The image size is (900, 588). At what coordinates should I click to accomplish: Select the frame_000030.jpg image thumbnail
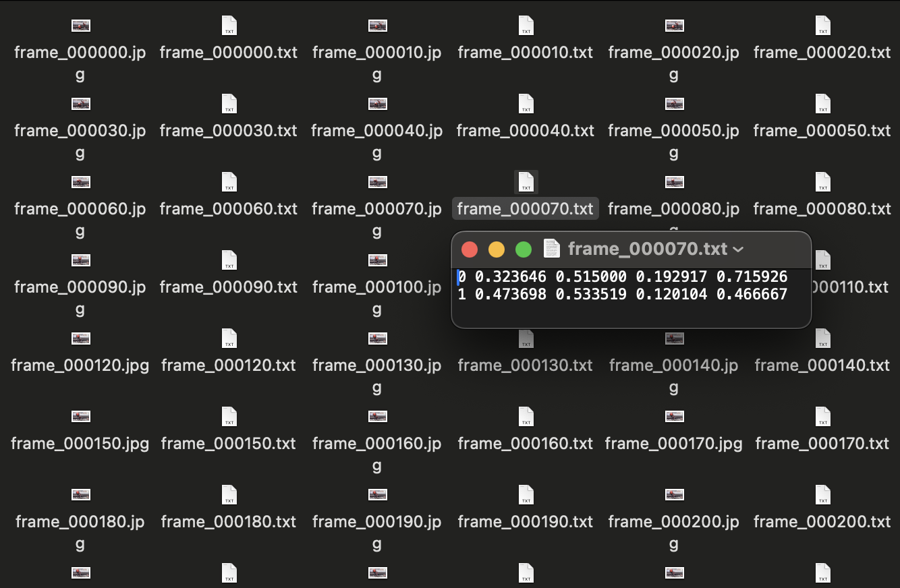[80, 104]
